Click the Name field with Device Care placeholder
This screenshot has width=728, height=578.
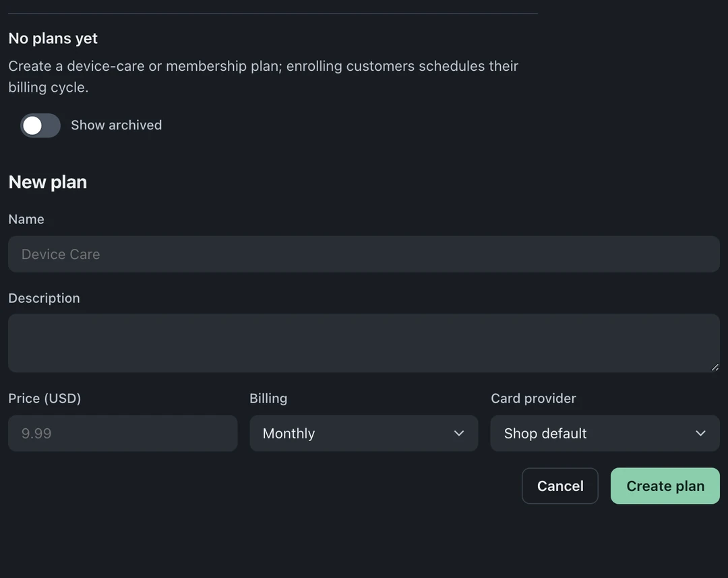[364, 254]
